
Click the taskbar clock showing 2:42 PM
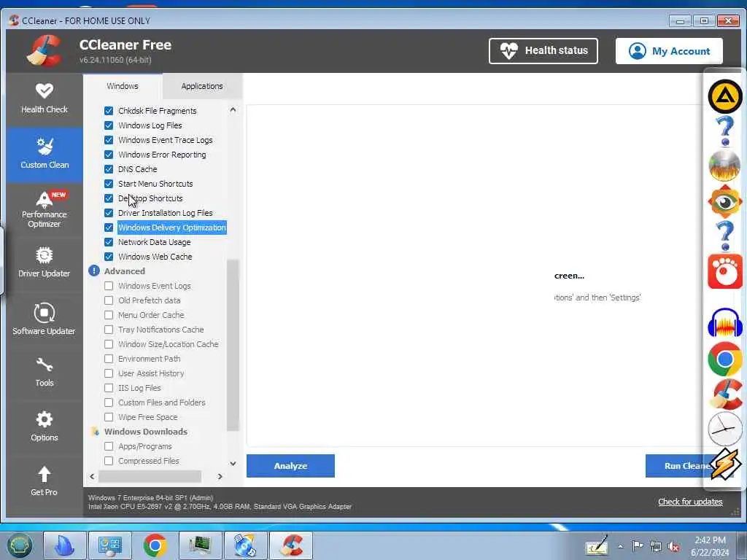pos(710,546)
